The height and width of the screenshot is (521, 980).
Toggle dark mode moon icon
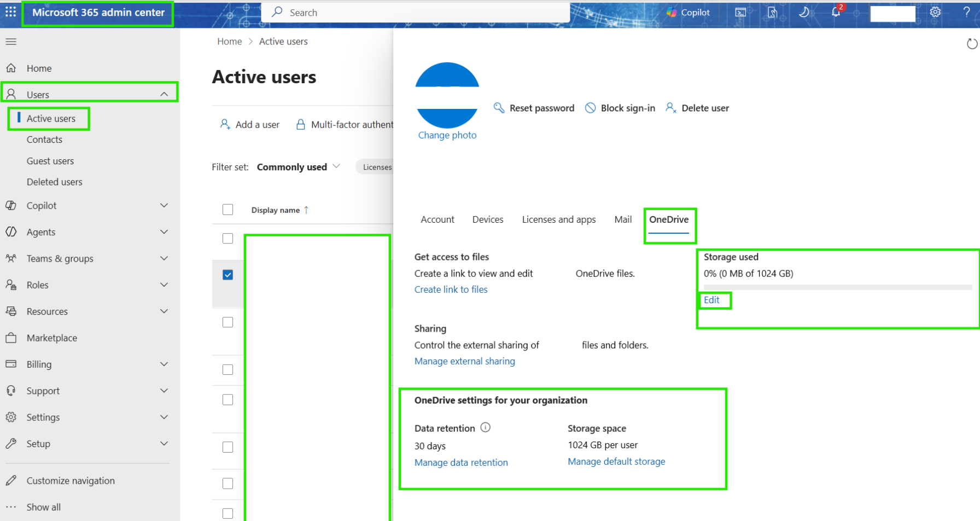tap(804, 12)
